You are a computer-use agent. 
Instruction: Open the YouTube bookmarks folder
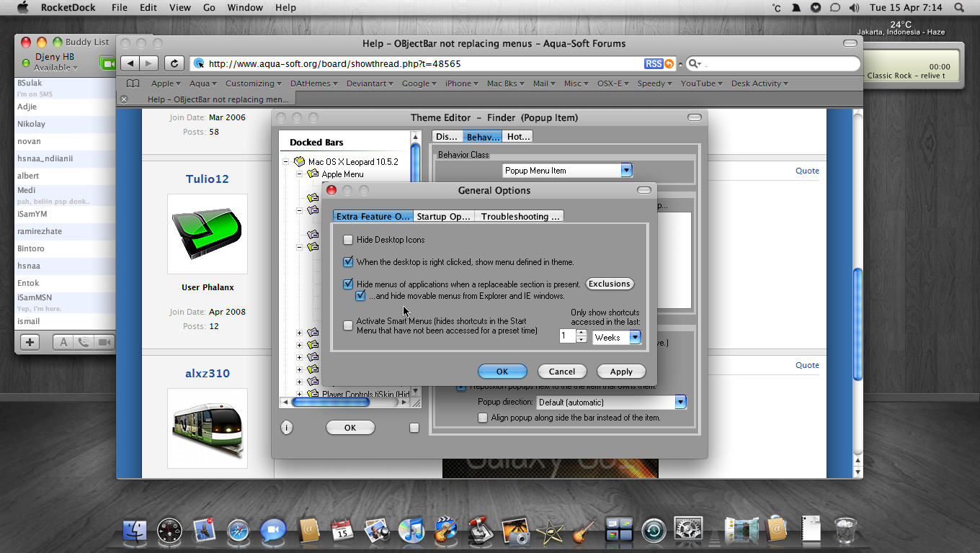[702, 84]
